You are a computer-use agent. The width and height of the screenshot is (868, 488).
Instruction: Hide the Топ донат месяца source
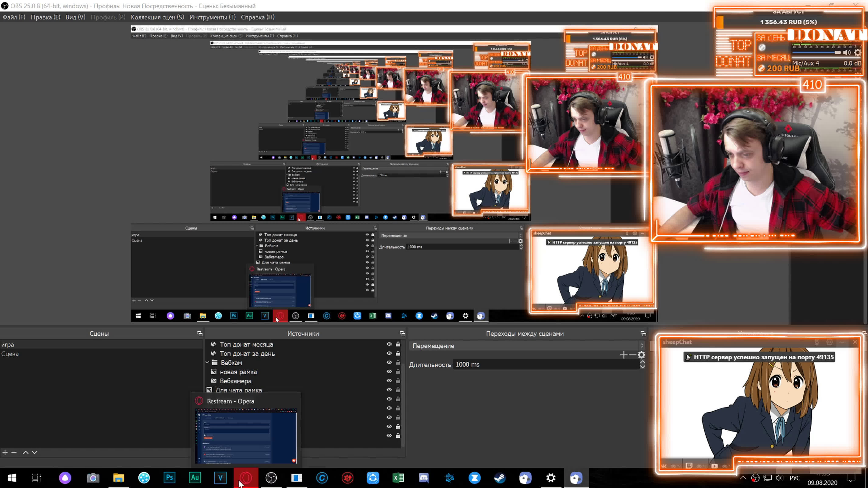pos(389,344)
